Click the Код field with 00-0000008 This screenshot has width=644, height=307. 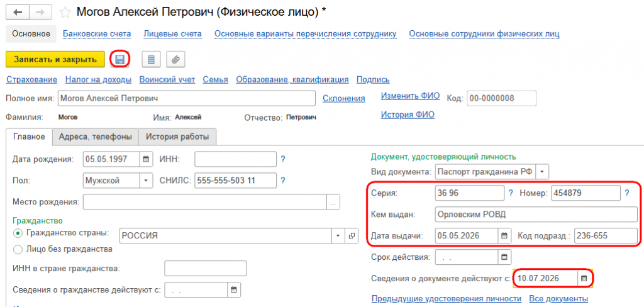click(x=501, y=98)
